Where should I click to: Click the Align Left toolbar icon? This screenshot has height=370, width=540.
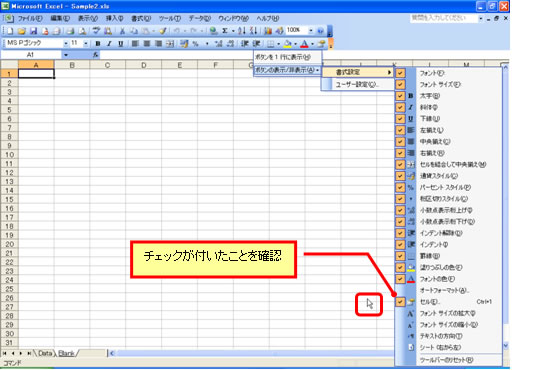[x=135, y=44]
